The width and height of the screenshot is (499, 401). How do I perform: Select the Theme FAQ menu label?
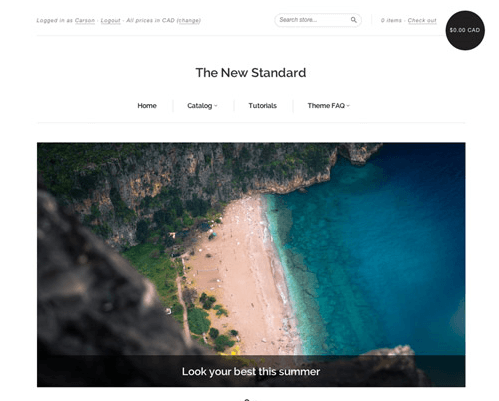click(326, 106)
